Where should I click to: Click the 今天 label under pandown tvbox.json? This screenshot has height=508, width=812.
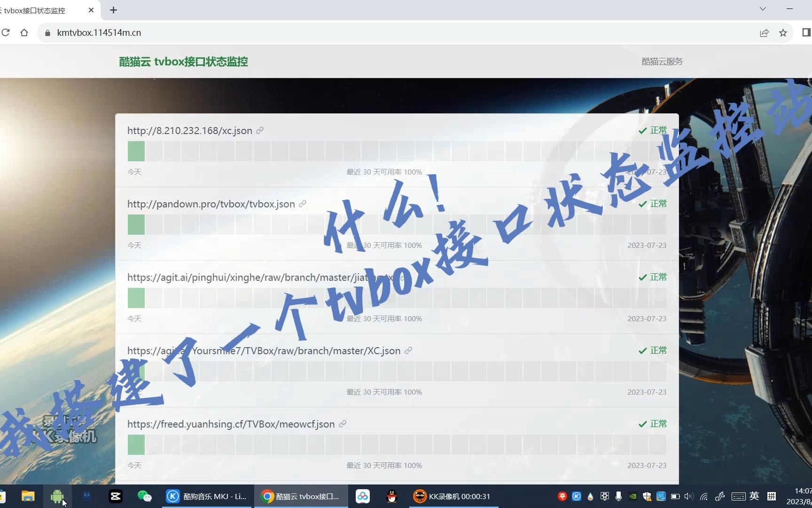point(134,245)
